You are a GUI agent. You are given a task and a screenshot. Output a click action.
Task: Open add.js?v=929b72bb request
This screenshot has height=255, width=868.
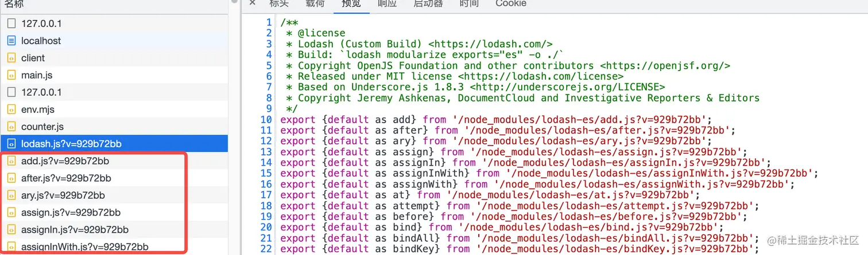coord(114,161)
